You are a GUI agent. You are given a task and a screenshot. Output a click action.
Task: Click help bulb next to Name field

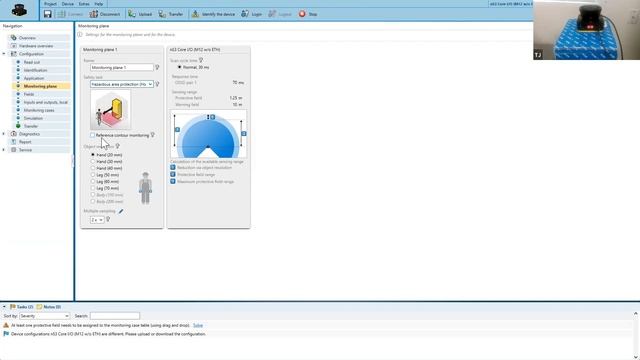[157, 67]
